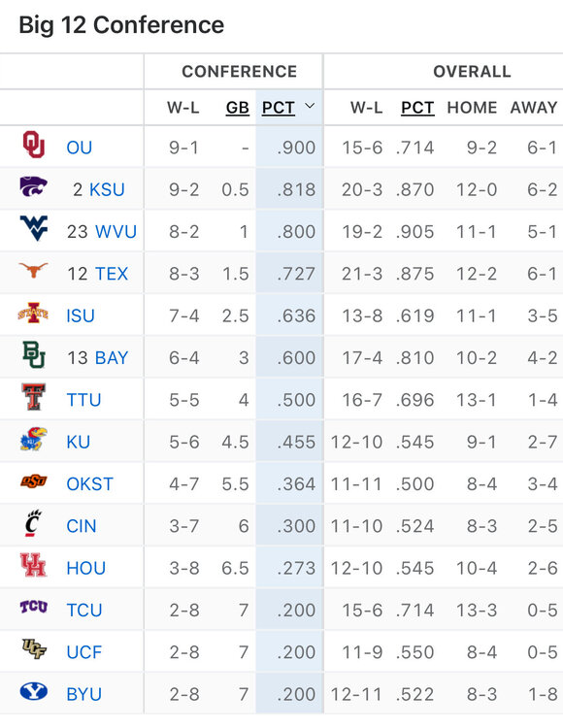Viewport: 563px width, 728px height.
Task: Select the West Virginia WV logo
Action: (x=33, y=228)
